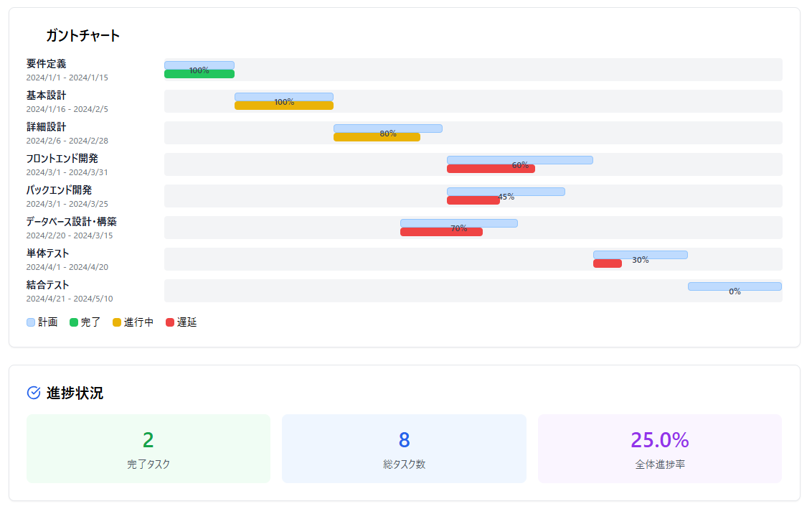
Task: Select the 要件定義 task name
Action: tap(46, 64)
